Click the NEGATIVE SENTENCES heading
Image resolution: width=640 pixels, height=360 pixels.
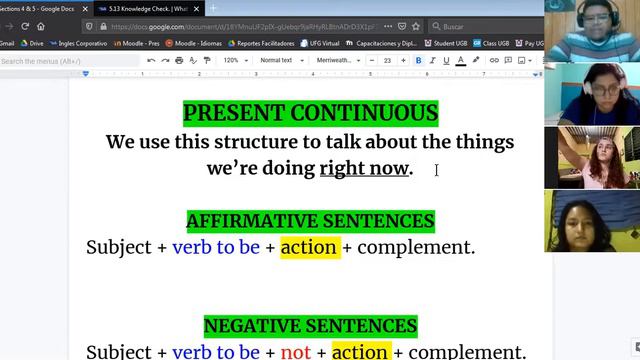click(x=311, y=326)
